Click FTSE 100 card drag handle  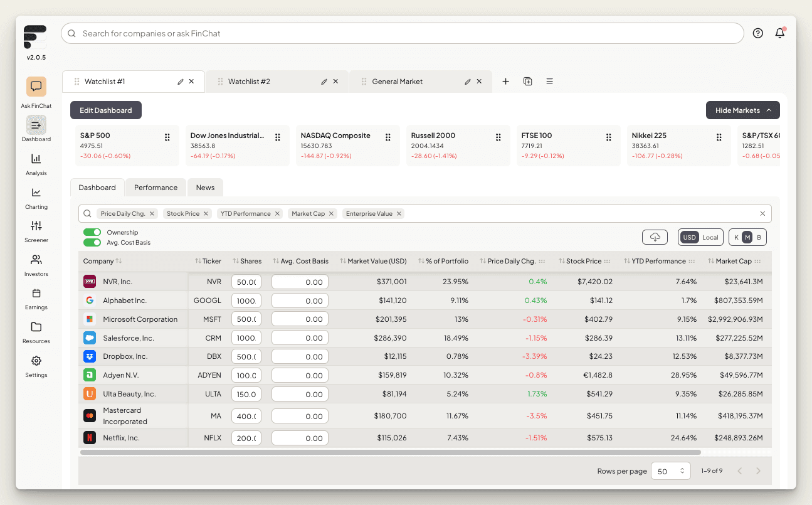click(x=609, y=137)
